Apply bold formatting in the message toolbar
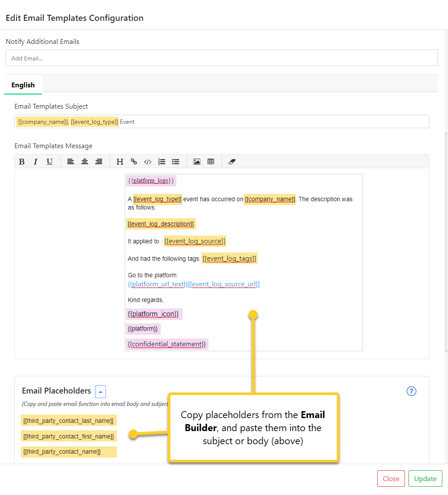Viewport: 448px width, 495px height. 22,161
